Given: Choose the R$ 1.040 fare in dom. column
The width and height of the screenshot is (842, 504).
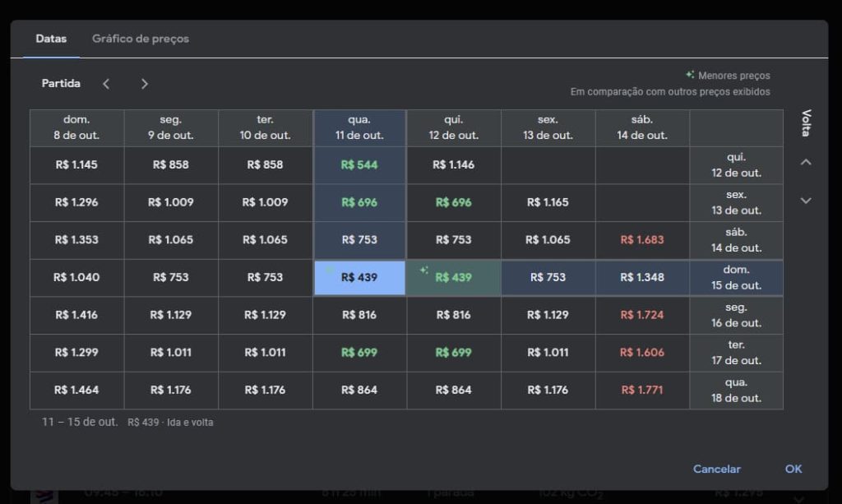Looking at the screenshot, I should (76, 278).
